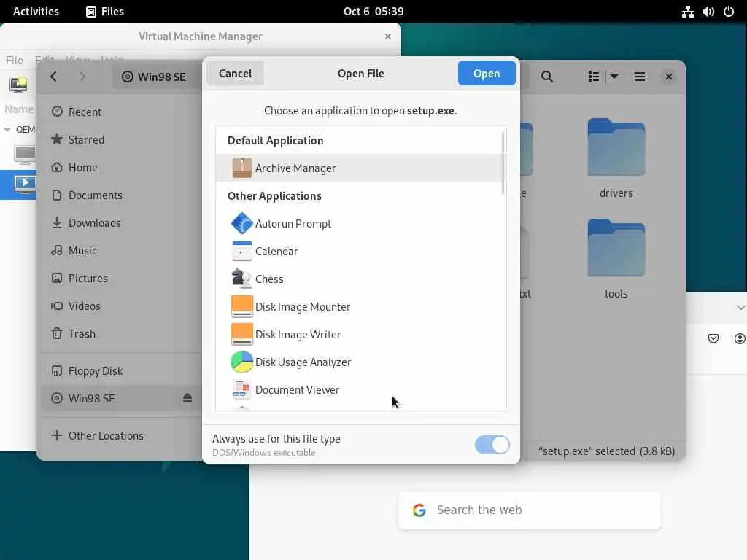Open Music in Files sidebar

(x=120, y=250)
